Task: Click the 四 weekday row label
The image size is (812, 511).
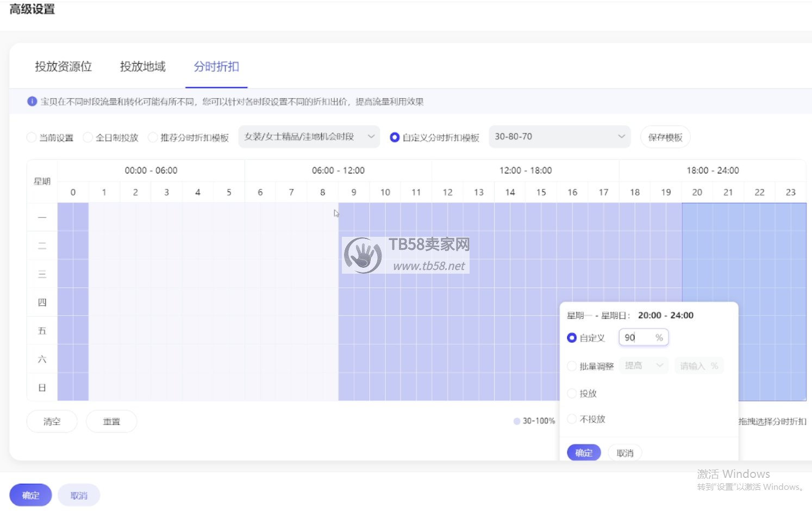Action: [42, 302]
